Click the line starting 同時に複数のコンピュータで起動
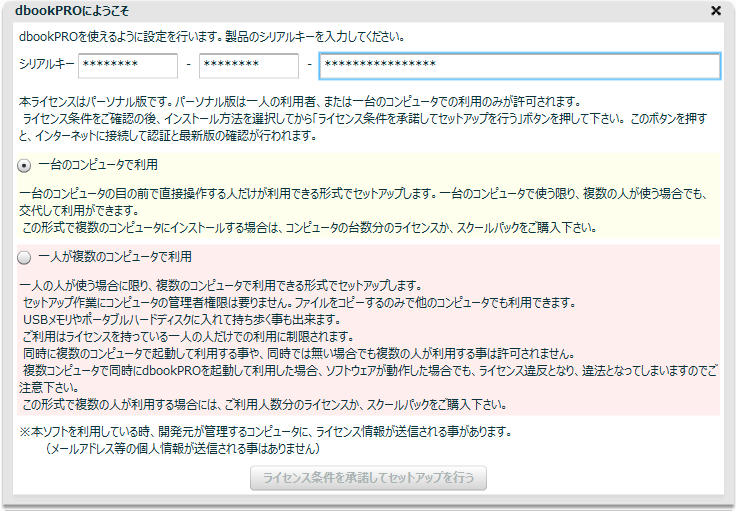Image resolution: width=736 pixels, height=511 pixels. (x=299, y=353)
